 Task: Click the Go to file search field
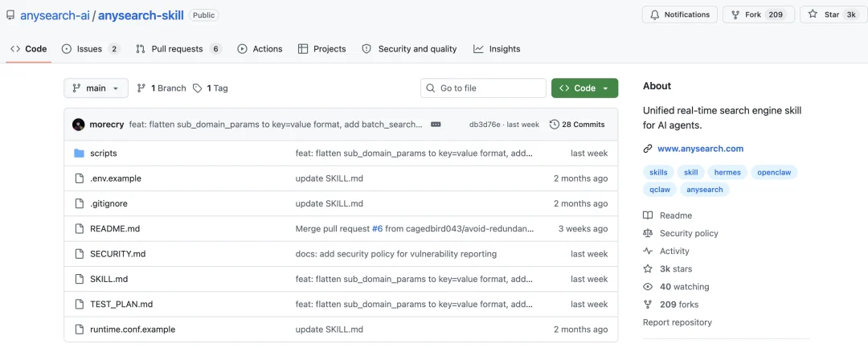[x=483, y=88]
